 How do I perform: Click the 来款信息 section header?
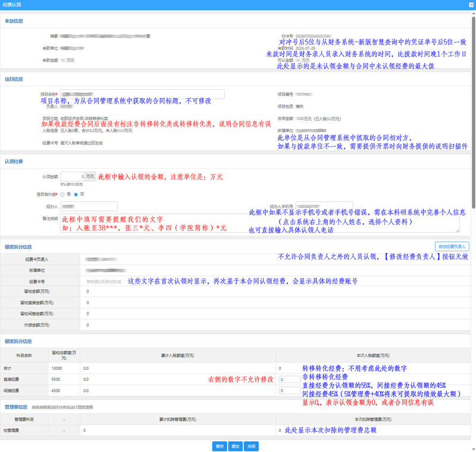click(x=14, y=21)
